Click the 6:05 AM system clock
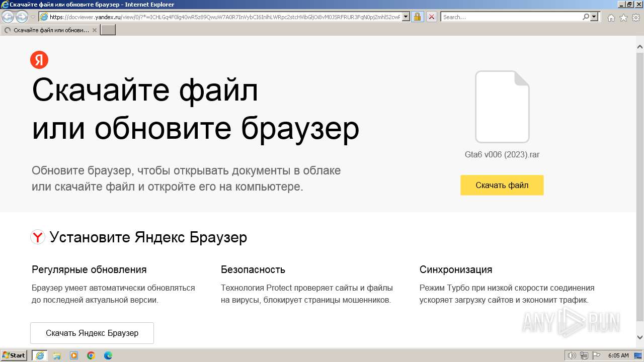The width and height of the screenshot is (644, 362). pyautogui.click(x=618, y=355)
